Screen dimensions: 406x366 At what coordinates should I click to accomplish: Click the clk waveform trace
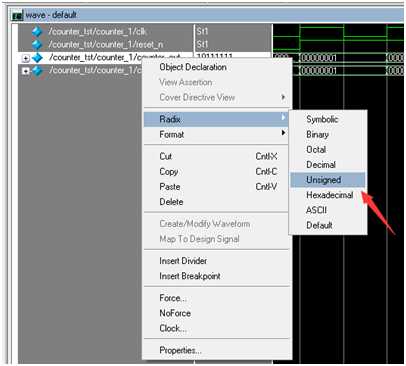click(x=338, y=31)
